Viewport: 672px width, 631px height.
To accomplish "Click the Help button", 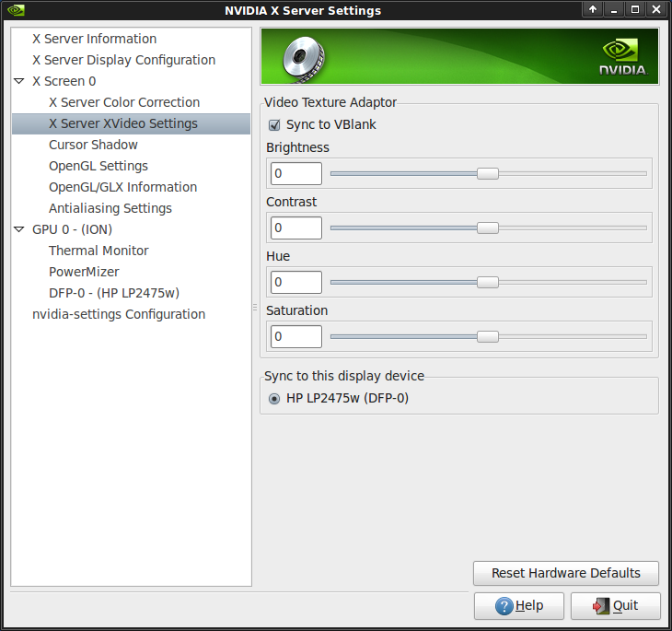I will click(519, 606).
